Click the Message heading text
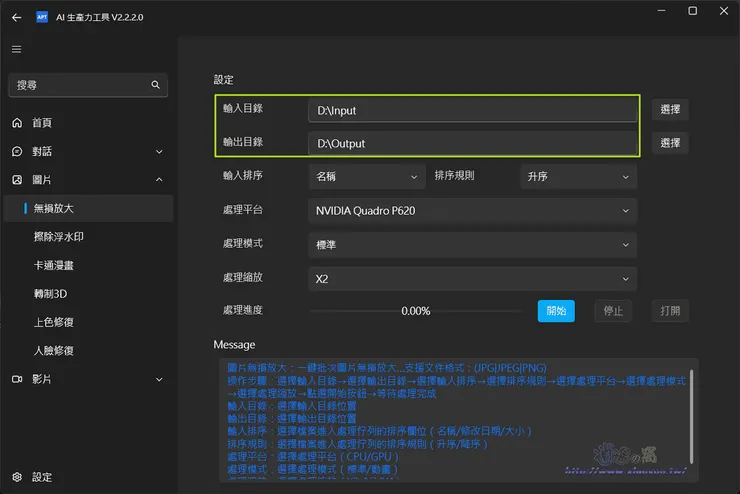 [234, 345]
